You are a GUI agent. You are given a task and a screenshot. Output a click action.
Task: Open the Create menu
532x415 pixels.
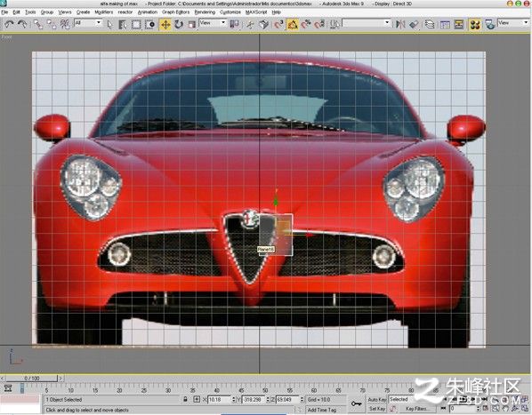click(x=83, y=12)
